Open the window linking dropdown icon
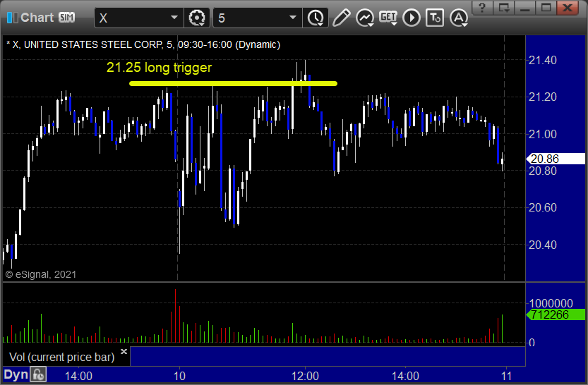 (503, 8)
